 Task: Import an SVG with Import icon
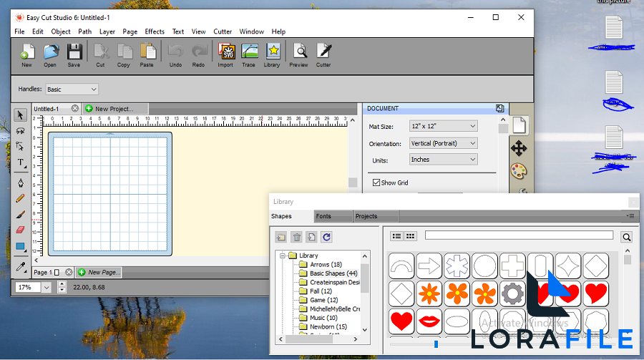coord(225,56)
